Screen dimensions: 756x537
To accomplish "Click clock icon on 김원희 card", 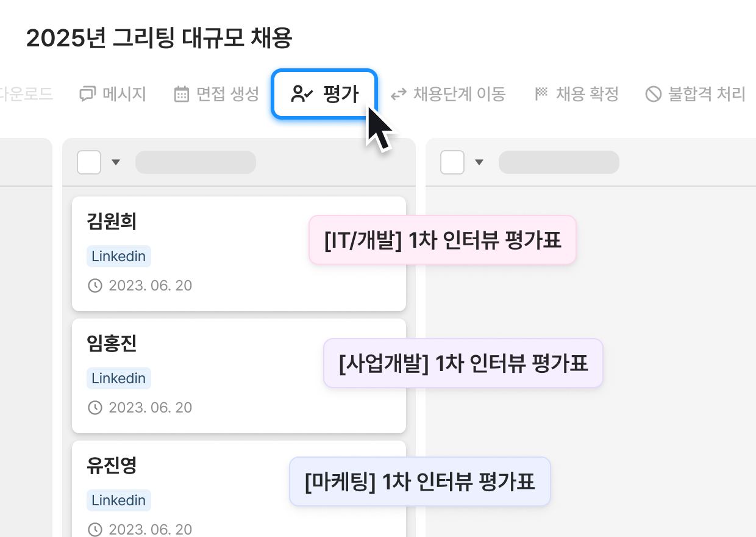I will tap(95, 286).
